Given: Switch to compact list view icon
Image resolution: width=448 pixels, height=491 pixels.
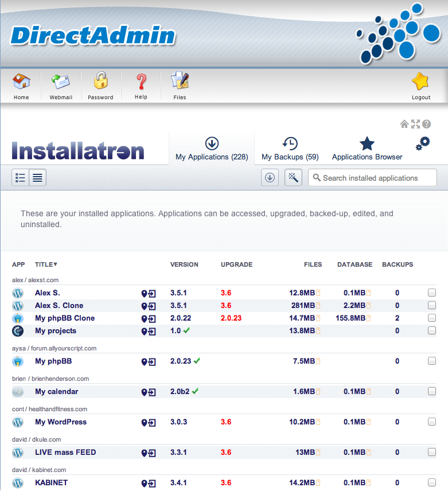Looking at the screenshot, I should [x=37, y=178].
